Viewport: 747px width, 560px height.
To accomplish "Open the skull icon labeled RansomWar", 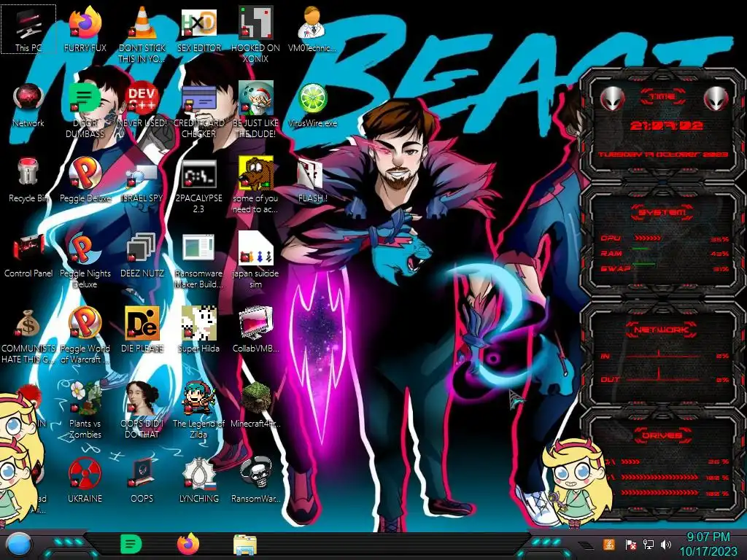I will [255, 481].
